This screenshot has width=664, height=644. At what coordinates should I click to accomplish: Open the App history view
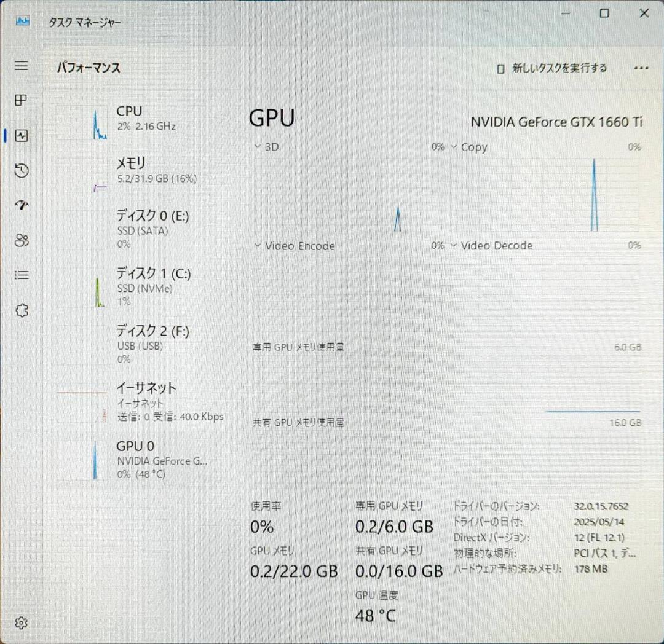point(21,170)
